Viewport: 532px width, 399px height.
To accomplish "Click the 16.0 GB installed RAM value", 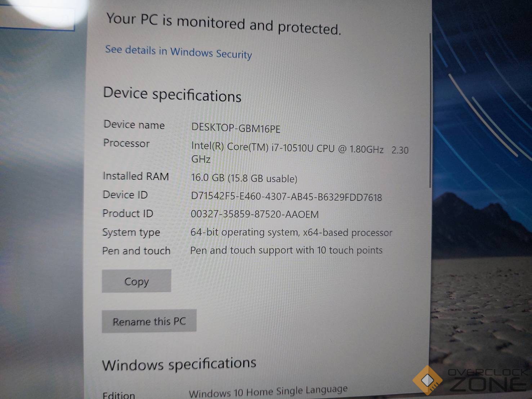I will (x=244, y=178).
